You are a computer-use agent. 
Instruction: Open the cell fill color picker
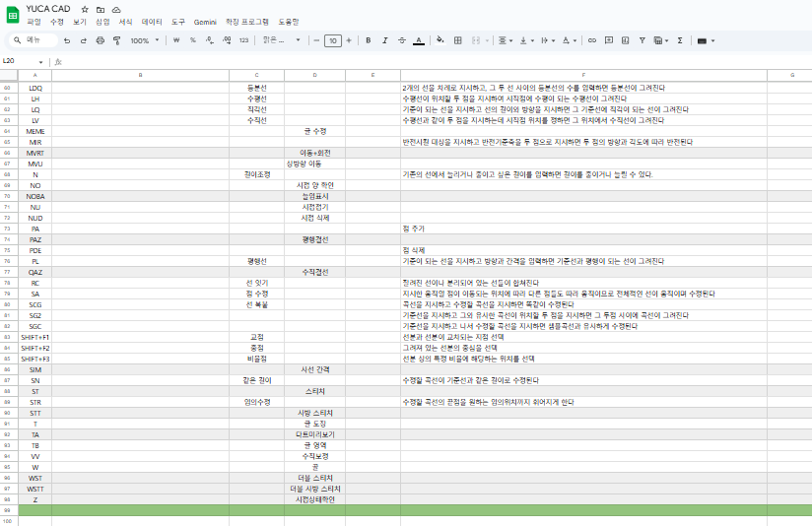click(x=440, y=40)
